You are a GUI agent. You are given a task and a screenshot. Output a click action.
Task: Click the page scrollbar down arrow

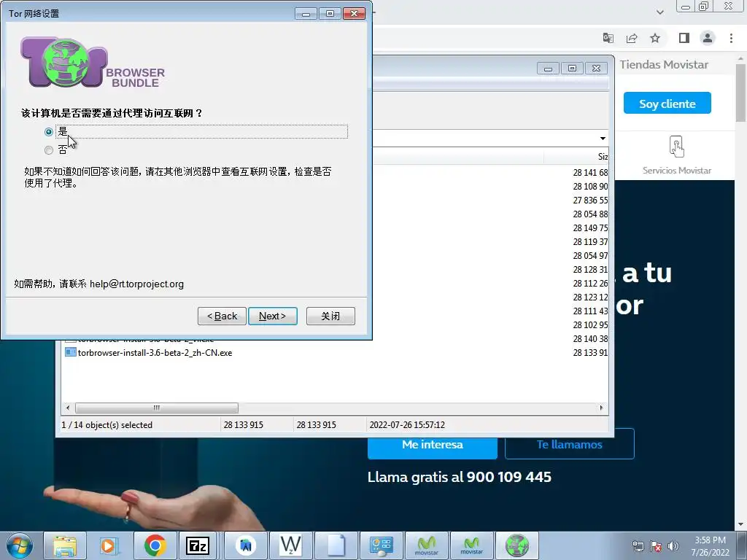pos(741,524)
